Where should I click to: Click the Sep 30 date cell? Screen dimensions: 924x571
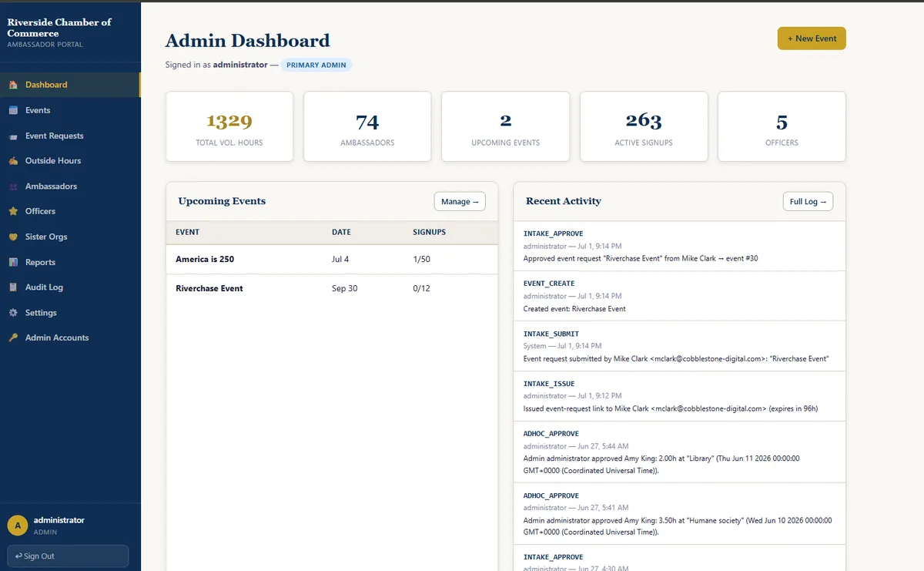tap(344, 288)
